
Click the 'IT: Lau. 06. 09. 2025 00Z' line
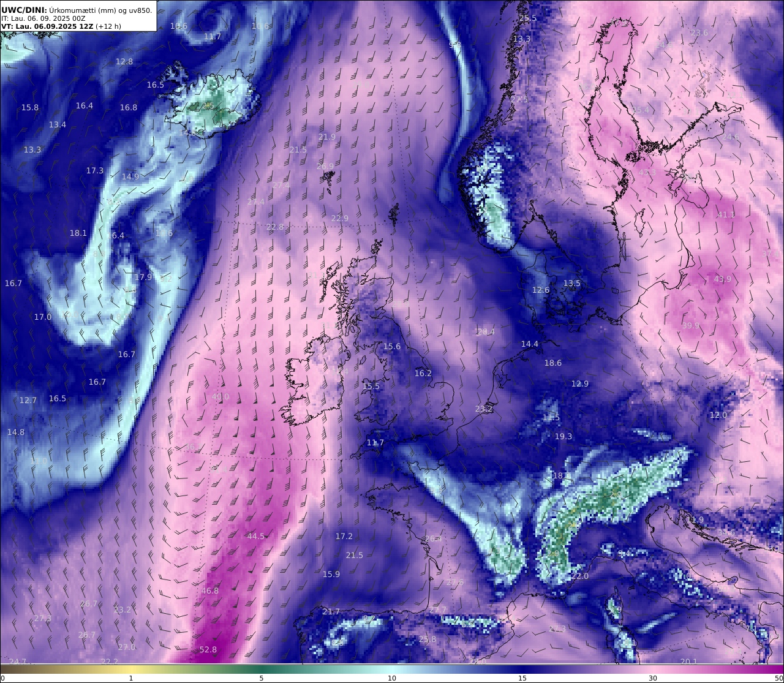(x=43, y=18)
